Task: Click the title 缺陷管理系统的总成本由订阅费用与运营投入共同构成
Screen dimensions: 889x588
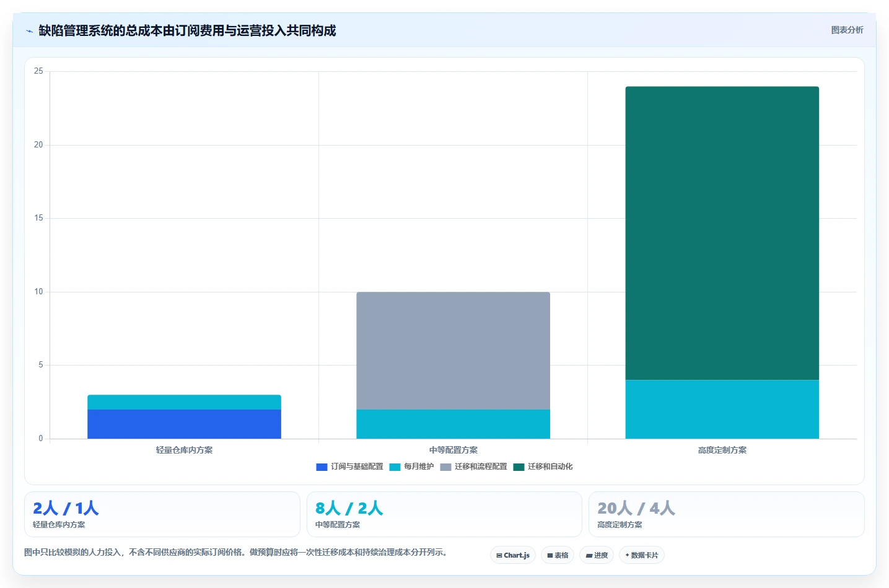Action: (187, 30)
